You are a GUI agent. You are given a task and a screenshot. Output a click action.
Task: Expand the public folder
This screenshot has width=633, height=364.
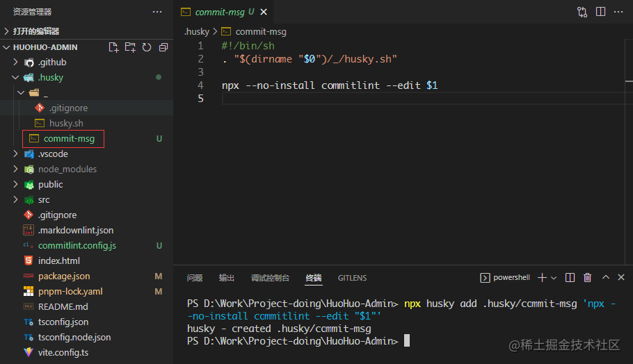86,185
